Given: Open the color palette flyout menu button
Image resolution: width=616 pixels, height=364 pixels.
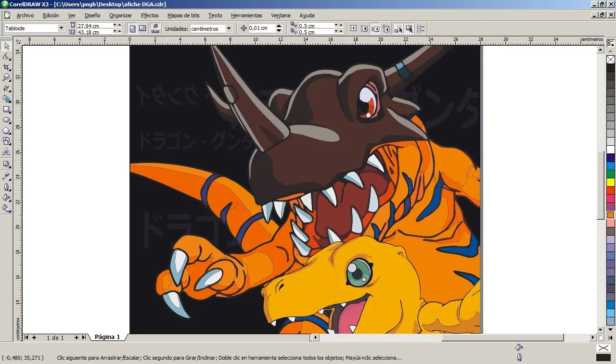Looking at the screenshot, I should pyautogui.click(x=611, y=43).
